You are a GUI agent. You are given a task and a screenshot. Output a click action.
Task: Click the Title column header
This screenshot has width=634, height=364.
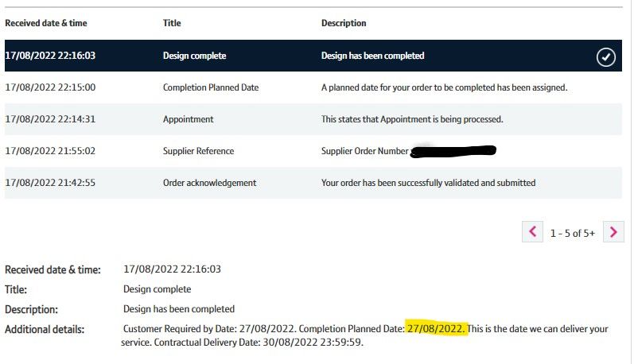[x=172, y=24]
